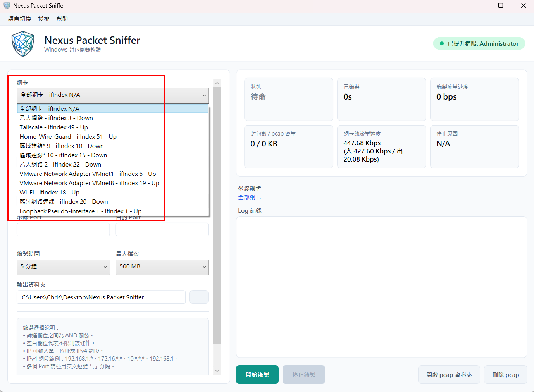Open the 語言切換 menu
Image resolution: width=534 pixels, height=392 pixels.
click(x=19, y=19)
